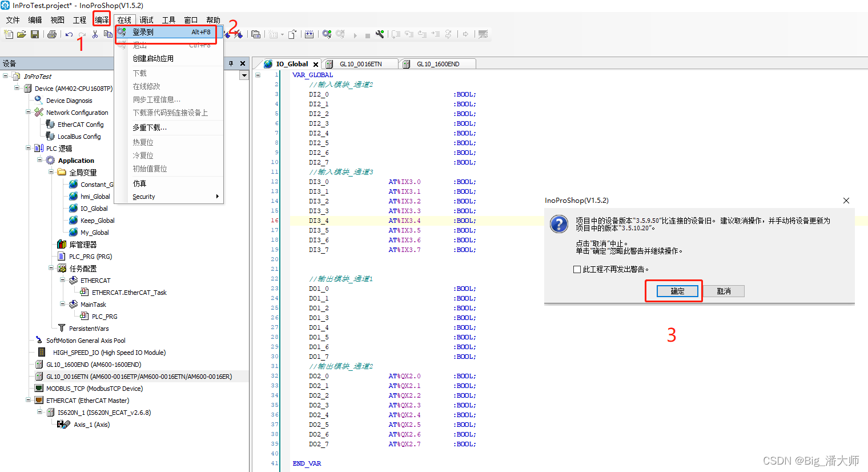This screenshot has width=868, height=472.
Task: Click the Start play triangle icon
Action: [355, 35]
